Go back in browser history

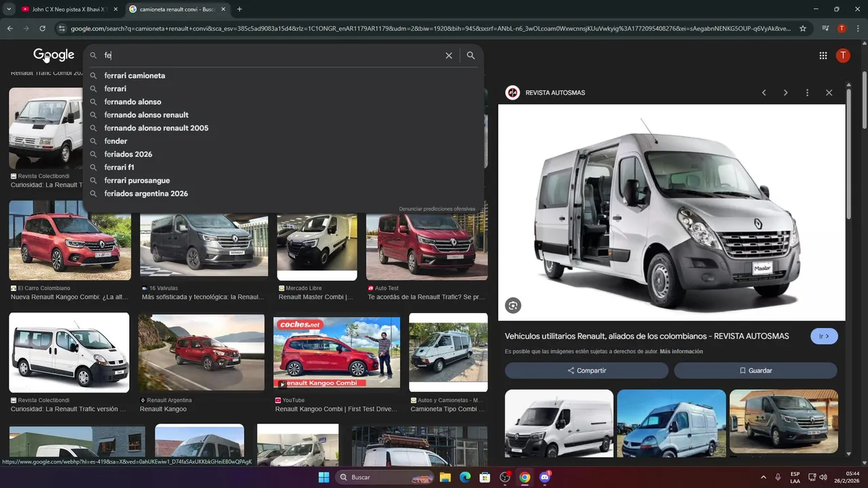click(x=9, y=28)
